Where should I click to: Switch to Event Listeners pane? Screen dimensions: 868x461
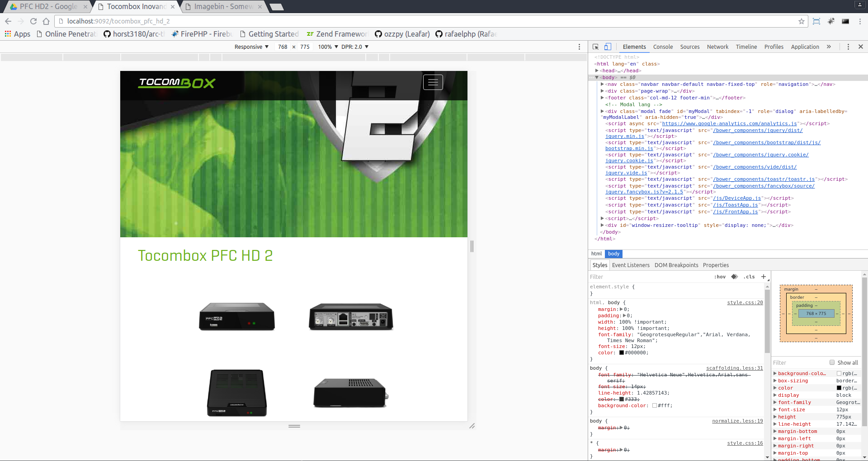pyautogui.click(x=631, y=265)
